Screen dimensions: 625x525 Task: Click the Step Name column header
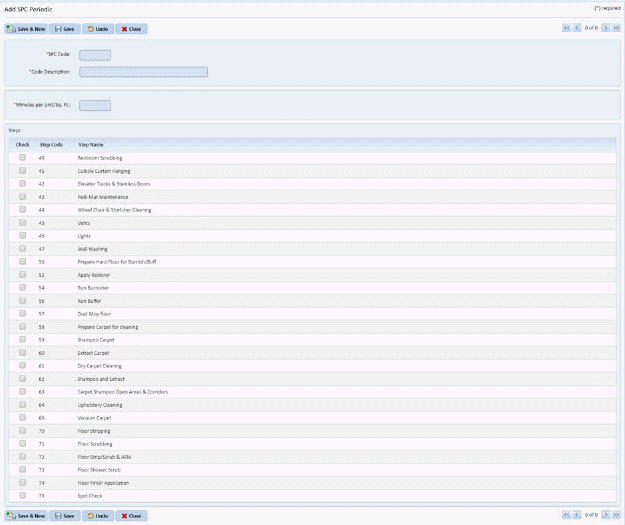(x=91, y=145)
